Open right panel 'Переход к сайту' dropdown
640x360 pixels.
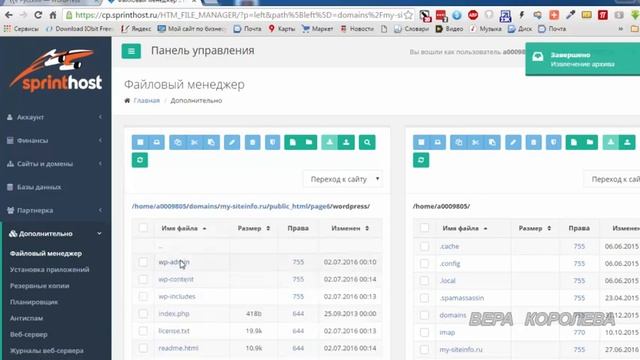click(612, 179)
